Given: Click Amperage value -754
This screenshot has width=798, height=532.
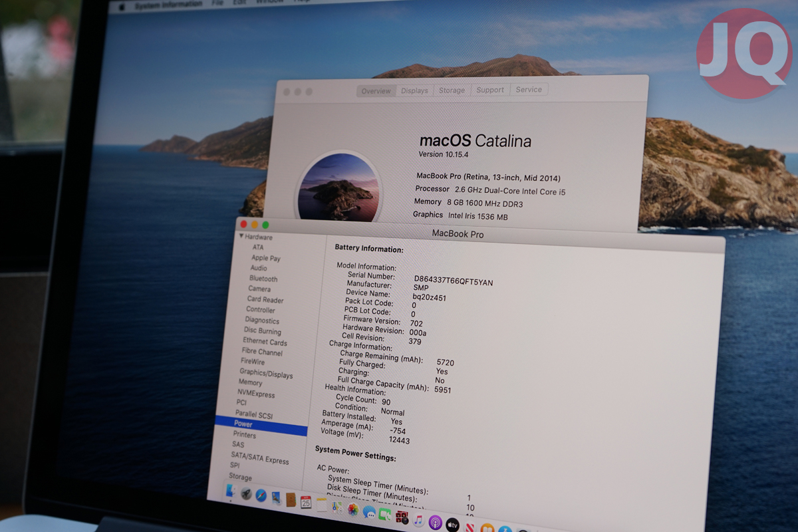Looking at the screenshot, I should coord(398,431).
